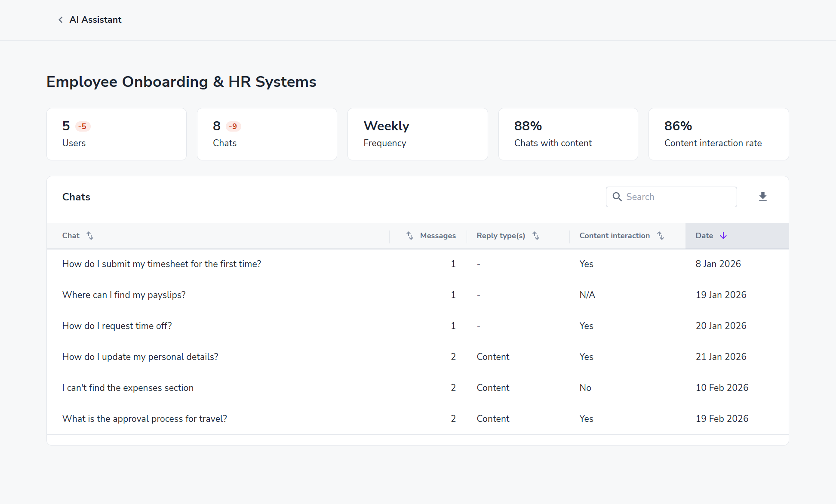The image size is (836, 504).
Task: Toggle Date column descending sort arrow
Action: (723, 236)
